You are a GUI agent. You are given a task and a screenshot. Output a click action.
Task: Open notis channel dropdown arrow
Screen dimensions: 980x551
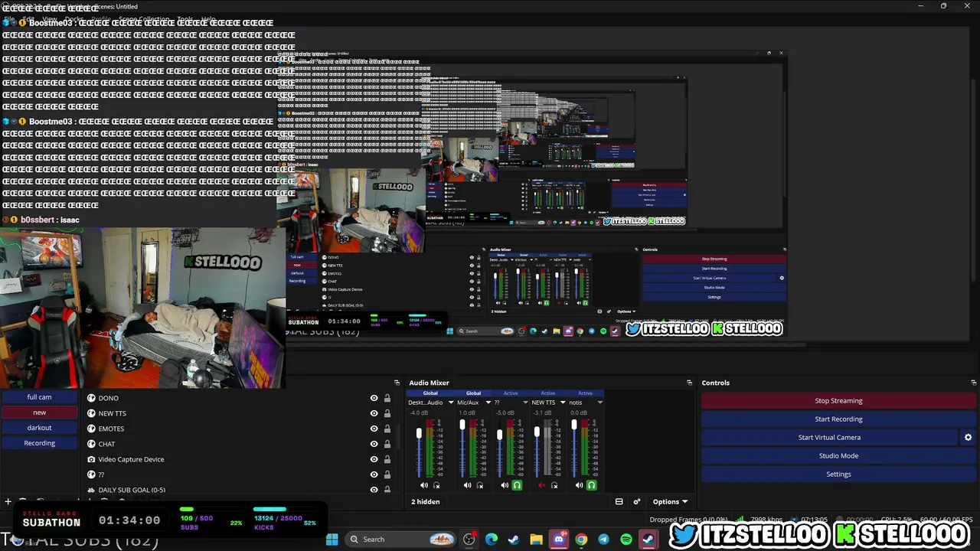tap(599, 403)
